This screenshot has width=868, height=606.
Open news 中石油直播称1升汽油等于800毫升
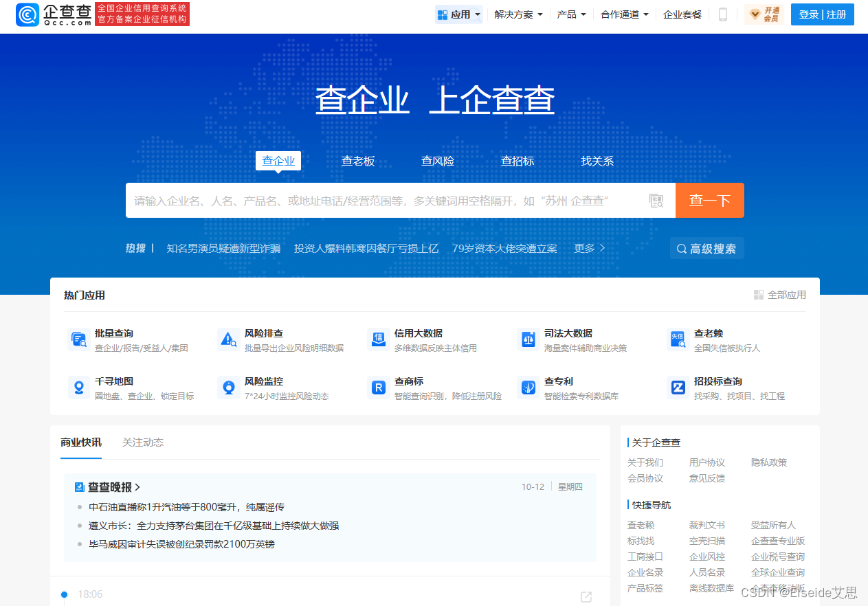pyautogui.click(x=186, y=507)
